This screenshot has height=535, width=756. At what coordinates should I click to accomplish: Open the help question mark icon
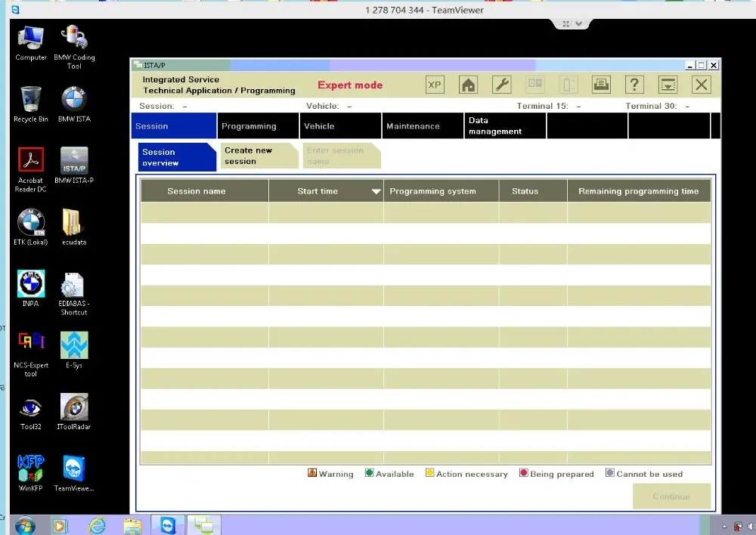point(634,85)
